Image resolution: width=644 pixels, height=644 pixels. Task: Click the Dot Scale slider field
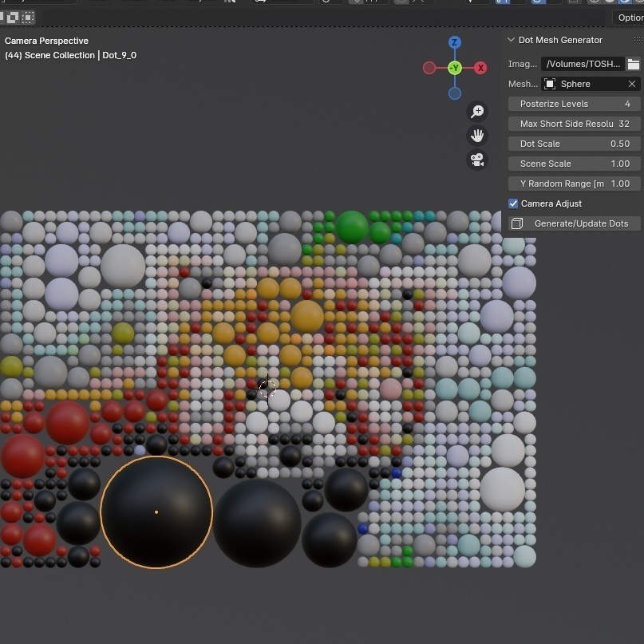pyautogui.click(x=573, y=144)
